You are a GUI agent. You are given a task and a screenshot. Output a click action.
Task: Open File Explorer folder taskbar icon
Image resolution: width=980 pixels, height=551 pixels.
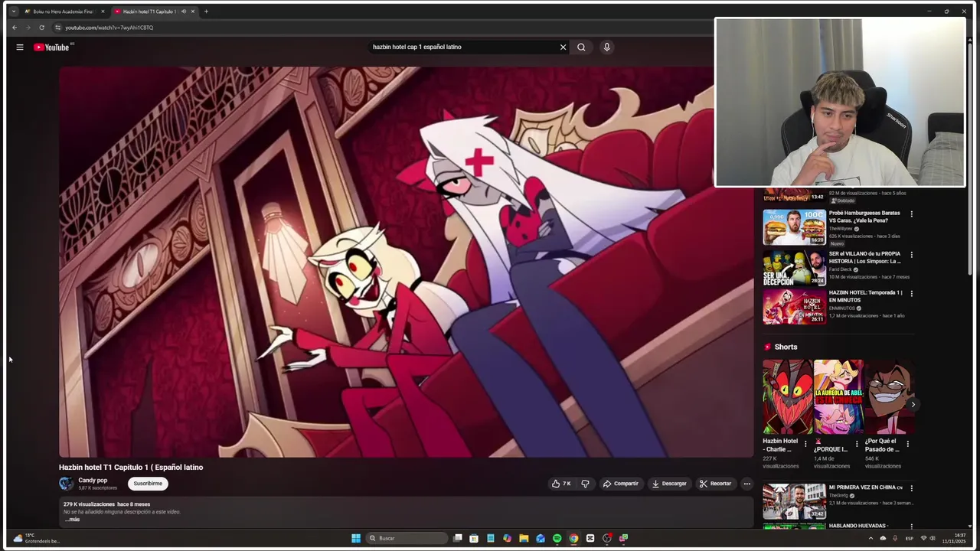(x=524, y=538)
